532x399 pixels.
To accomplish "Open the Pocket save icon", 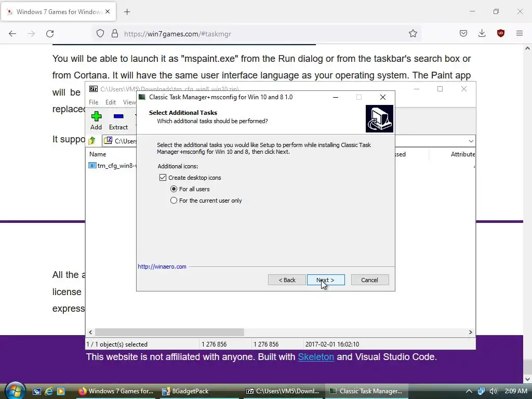I will tap(463, 33).
